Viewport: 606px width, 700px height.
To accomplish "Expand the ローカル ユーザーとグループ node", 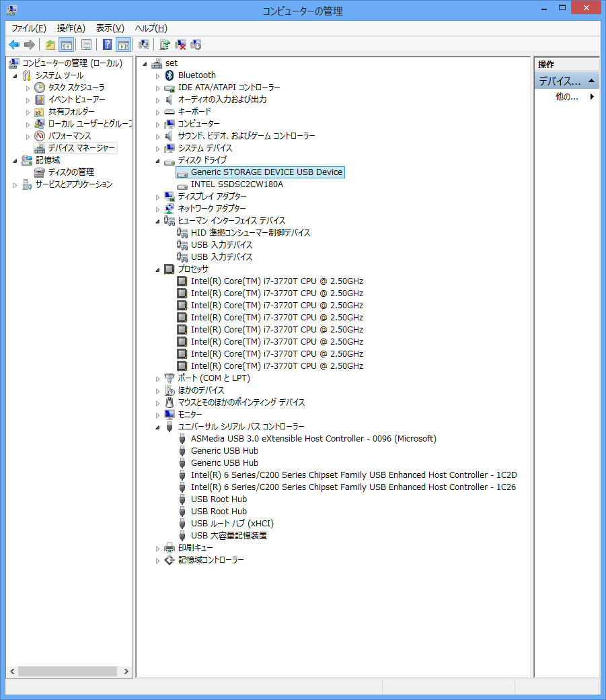I will (28, 125).
